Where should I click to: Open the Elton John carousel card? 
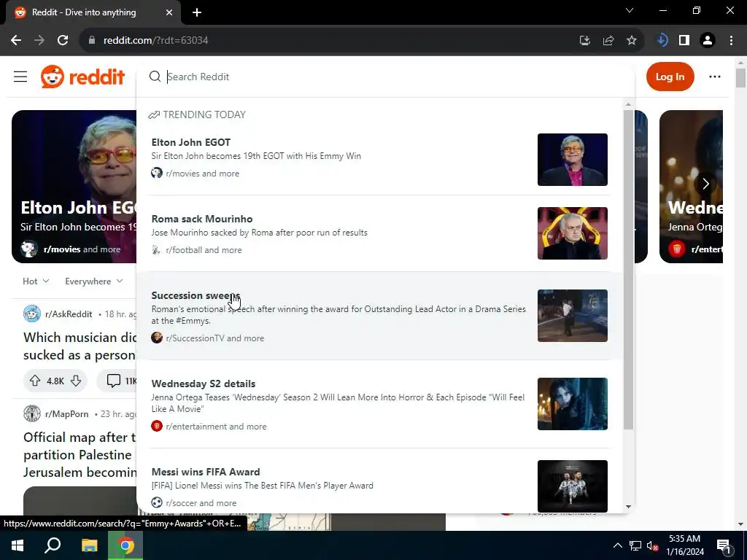74,187
